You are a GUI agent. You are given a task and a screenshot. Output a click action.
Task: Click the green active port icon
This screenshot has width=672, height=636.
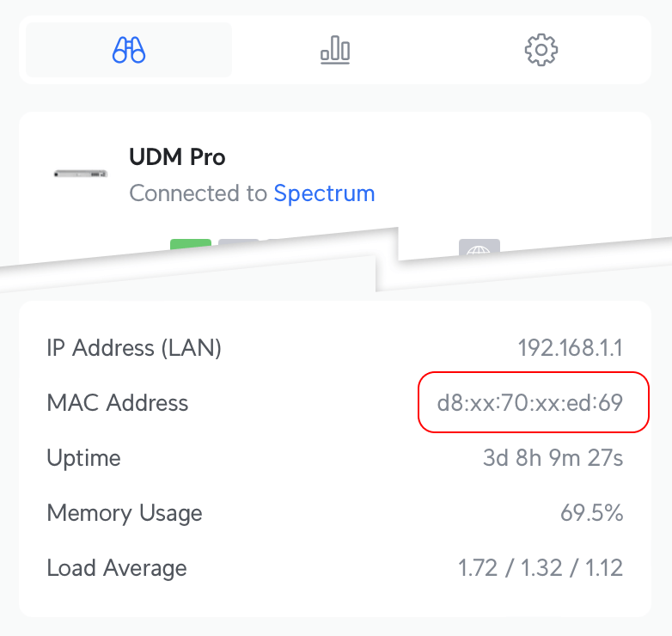191,248
